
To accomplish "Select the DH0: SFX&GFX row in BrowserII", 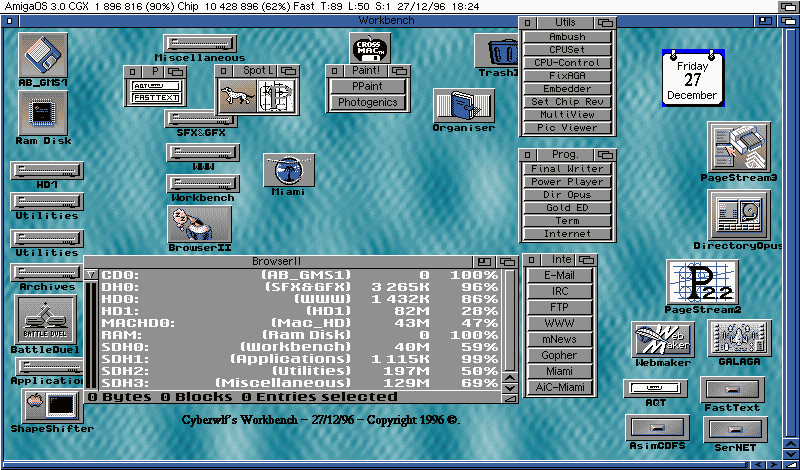I will (x=300, y=287).
